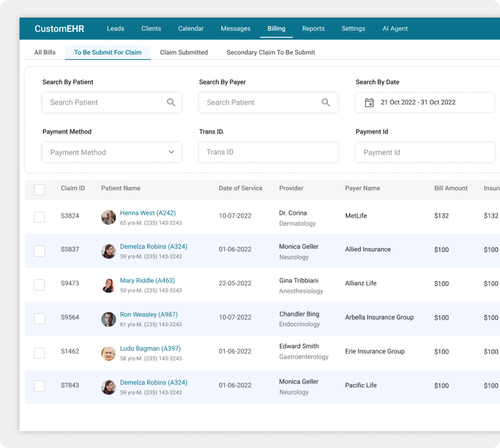Click Henna West's profile avatar
Image resolution: width=500 pixels, height=448 pixels.
[x=109, y=217]
